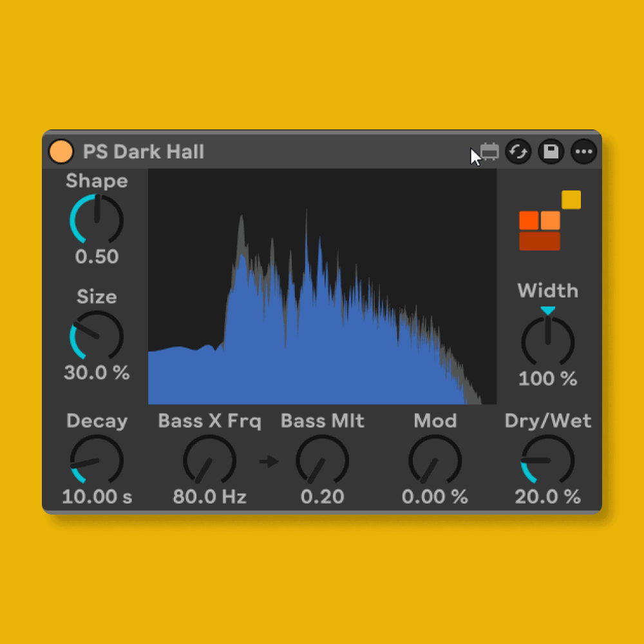Click the Dry/Wet knob
Image resolution: width=644 pixels, height=644 pixels.
pos(547,460)
